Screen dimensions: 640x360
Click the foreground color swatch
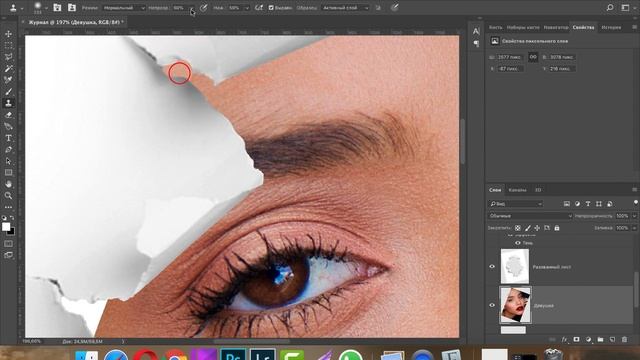point(6,227)
